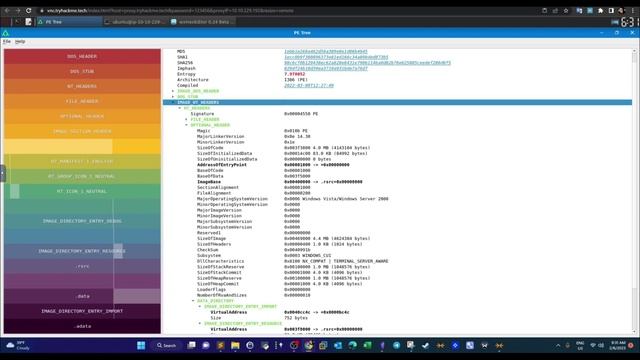Open the Help menu
This screenshot has width=640, height=360.
pos(20,42)
